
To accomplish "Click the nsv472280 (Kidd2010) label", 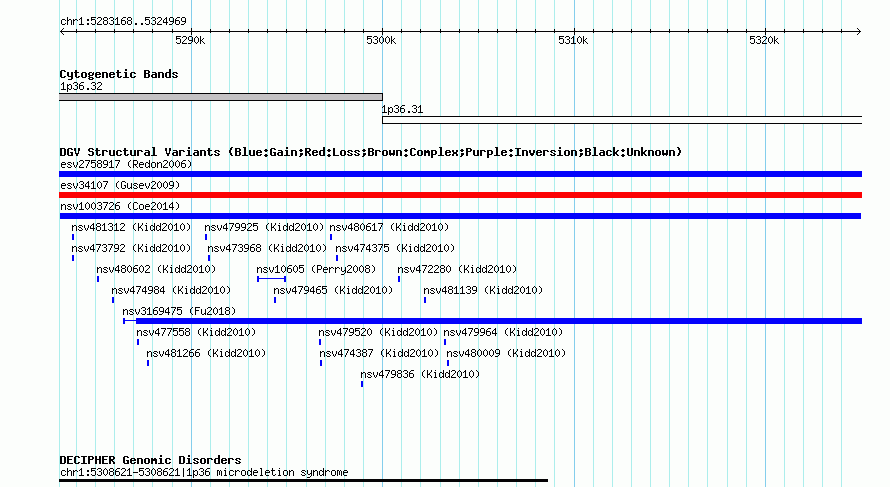I will (457, 269).
